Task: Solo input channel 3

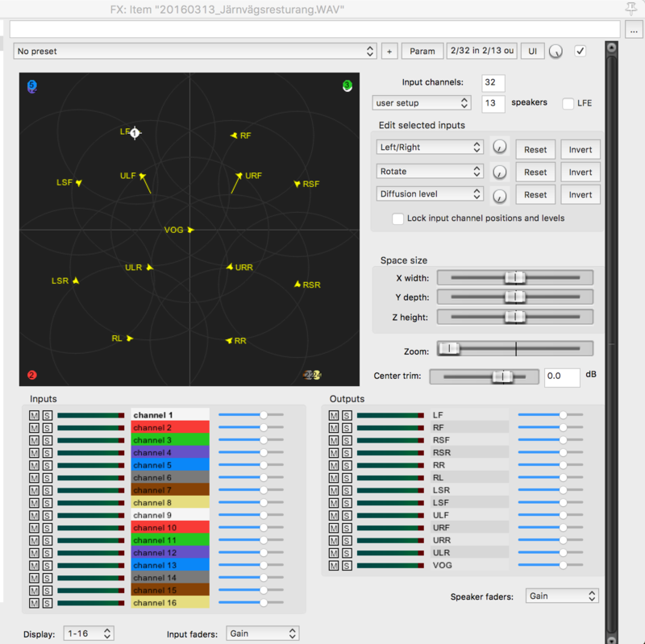Action: pyautogui.click(x=47, y=440)
